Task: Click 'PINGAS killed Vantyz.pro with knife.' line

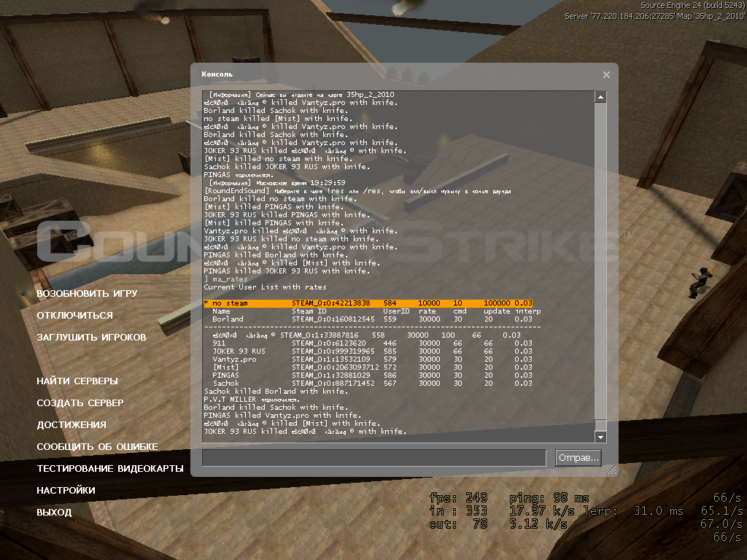Action: click(x=282, y=415)
